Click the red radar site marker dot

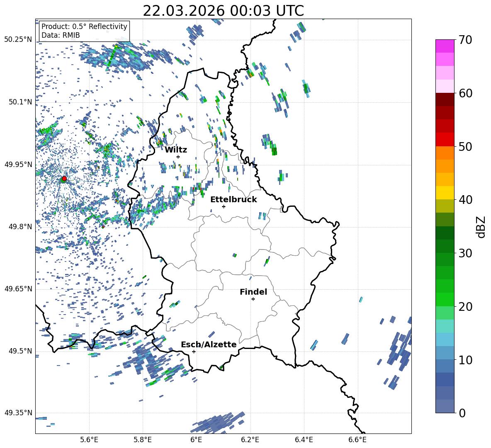(64, 178)
